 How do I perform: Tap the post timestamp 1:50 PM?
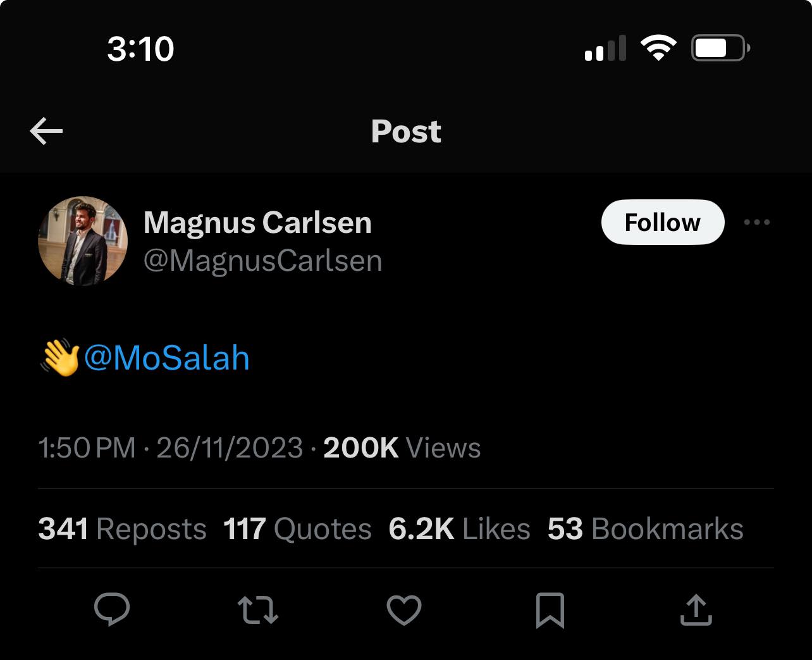point(87,448)
